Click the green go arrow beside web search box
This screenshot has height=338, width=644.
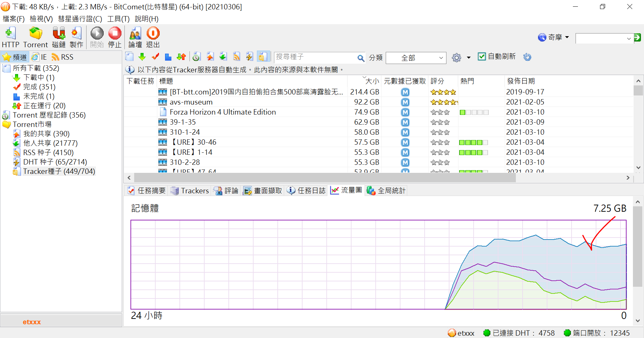(637, 38)
